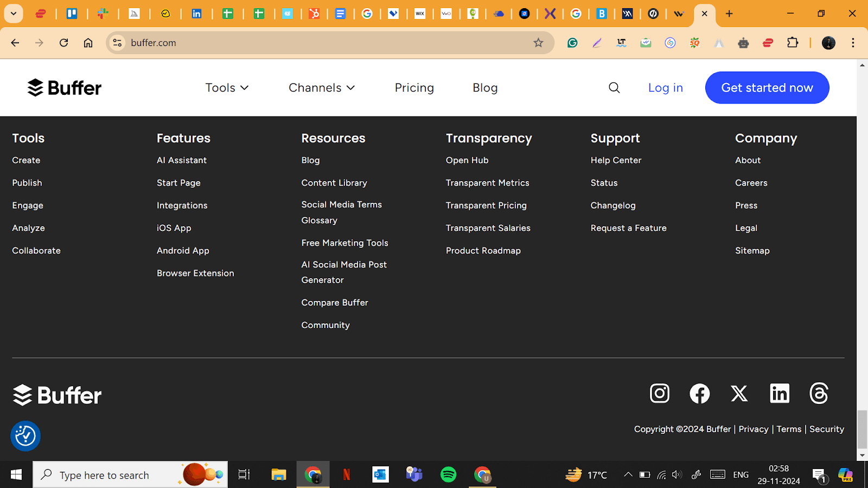868x488 pixels.
Task: Open Netflix from the taskbar
Action: (x=347, y=475)
